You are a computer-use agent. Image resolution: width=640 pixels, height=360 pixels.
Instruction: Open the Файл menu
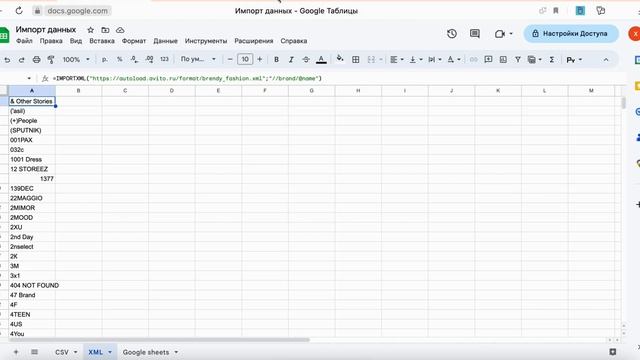click(x=24, y=41)
